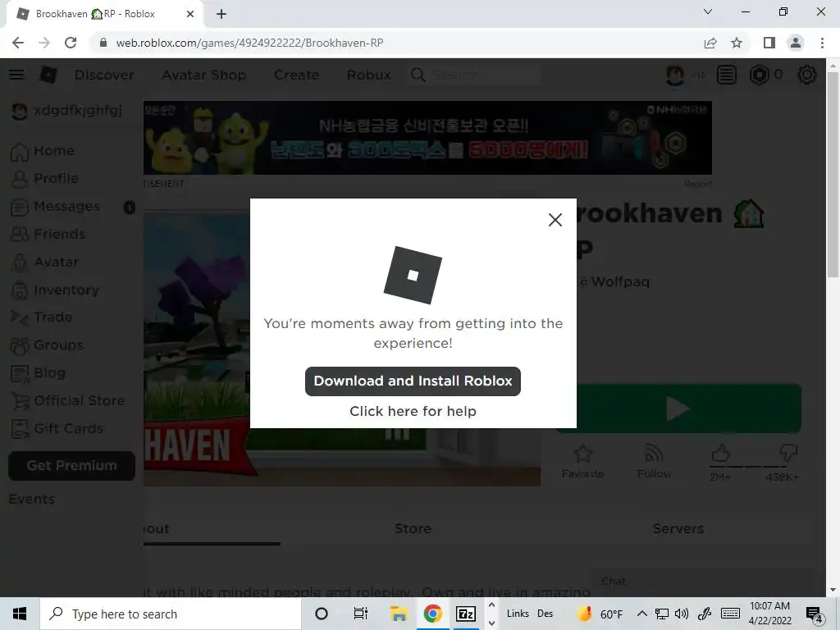Switch to the Store tab
Viewport: 840px width, 630px height.
[x=413, y=529]
